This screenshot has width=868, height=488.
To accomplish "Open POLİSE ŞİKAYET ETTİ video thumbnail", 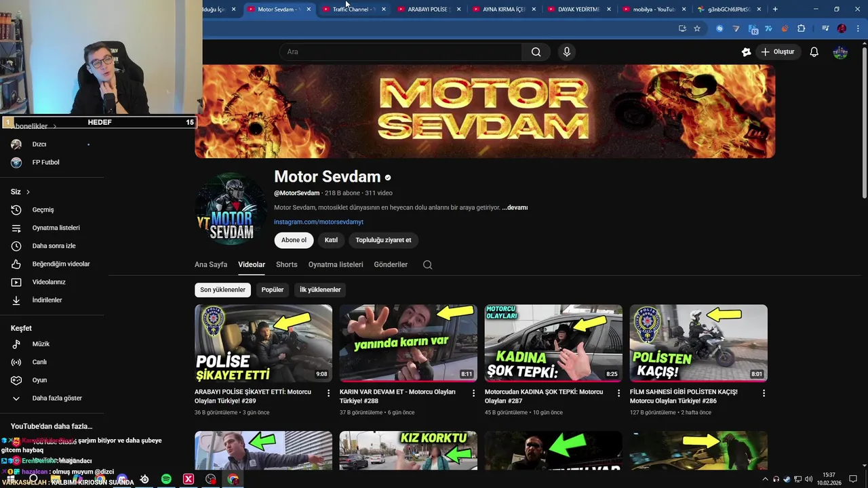I will pyautogui.click(x=263, y=343).
